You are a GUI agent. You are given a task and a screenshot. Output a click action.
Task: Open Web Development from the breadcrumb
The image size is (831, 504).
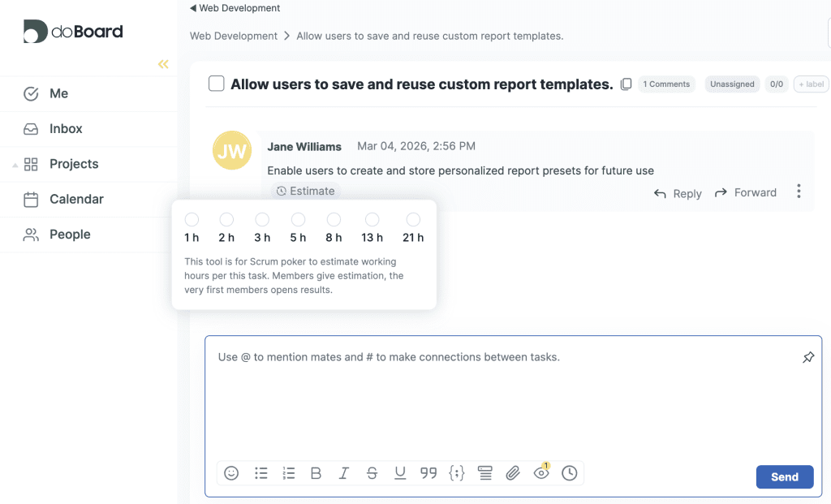point(233,36)
